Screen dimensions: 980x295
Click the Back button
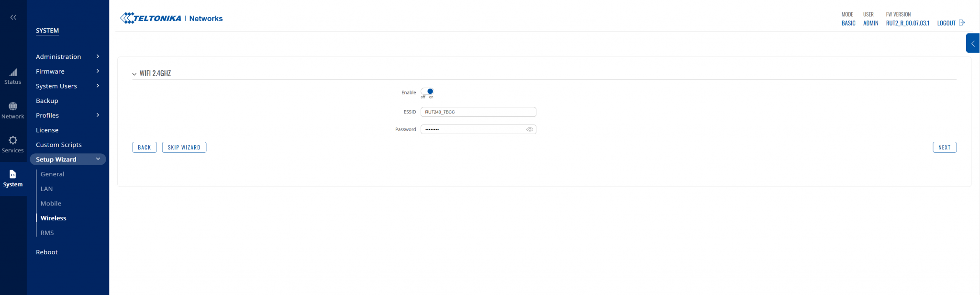pos(144,147)
